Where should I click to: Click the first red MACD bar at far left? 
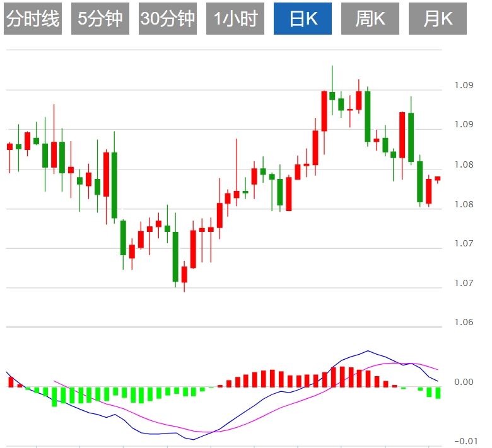click(x=11, y=381)
